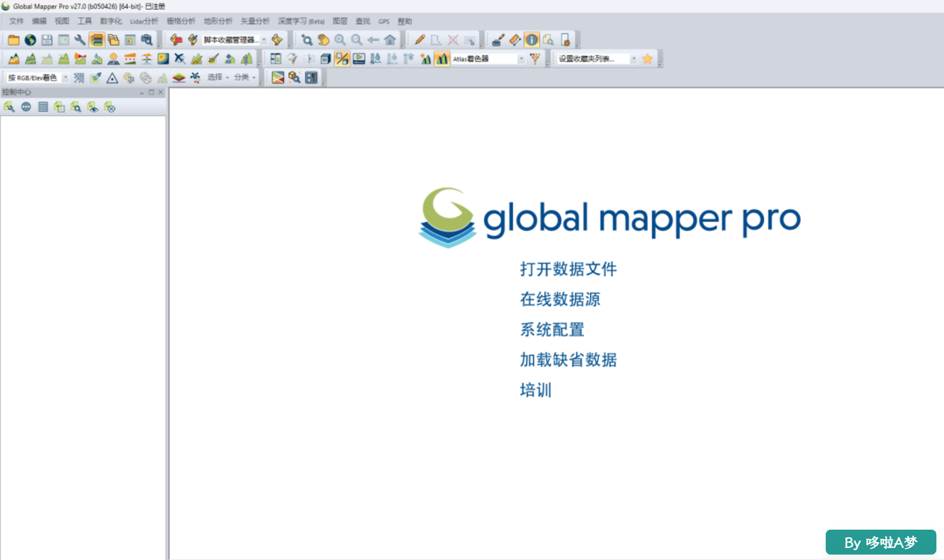Open the Lidar分析 menu
The image size is (944, 560).
coord(144,21)
